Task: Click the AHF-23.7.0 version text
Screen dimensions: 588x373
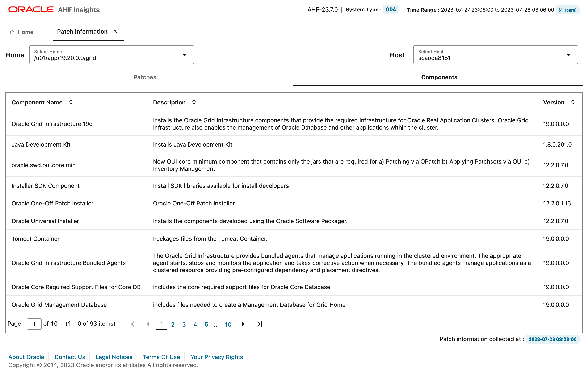Action: pyautogui.click(x=323, y=9)
